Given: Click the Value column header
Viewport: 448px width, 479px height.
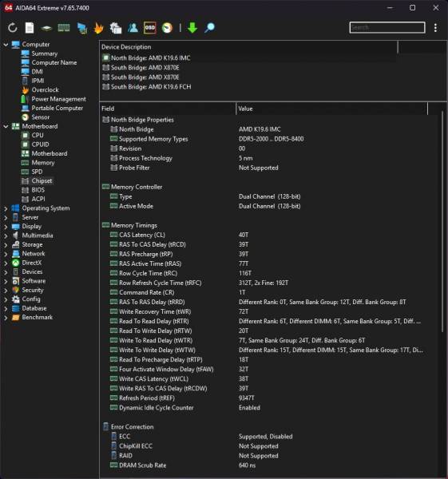Looking at the screenshot, I should click(x=332, y=109).
